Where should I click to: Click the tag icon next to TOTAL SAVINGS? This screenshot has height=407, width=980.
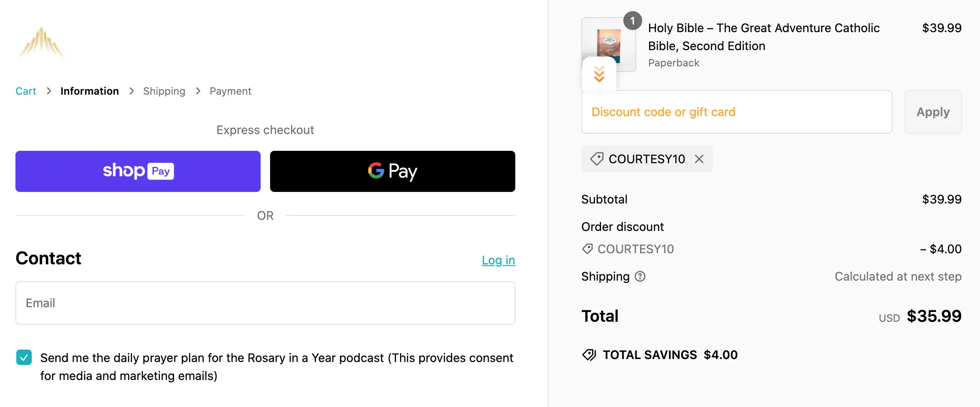(x=590, y=355)
